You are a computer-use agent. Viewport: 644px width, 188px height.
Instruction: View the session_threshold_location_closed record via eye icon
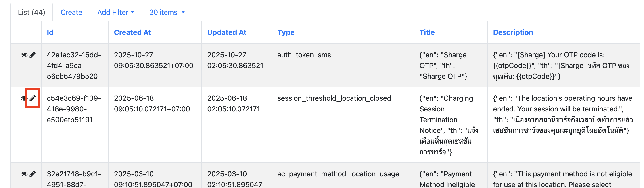(x=23, y=98)
